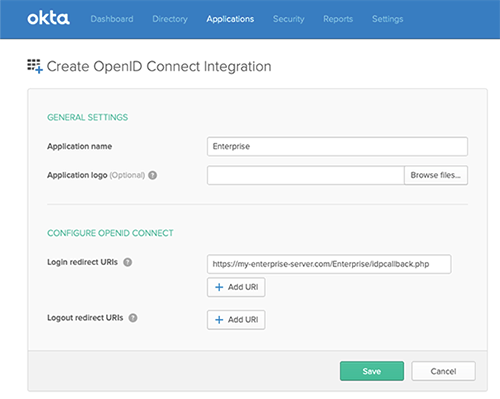Open the Applications menu
This screenshot has width=500, height=399.
pyautogui.click(x=230, y=19)
